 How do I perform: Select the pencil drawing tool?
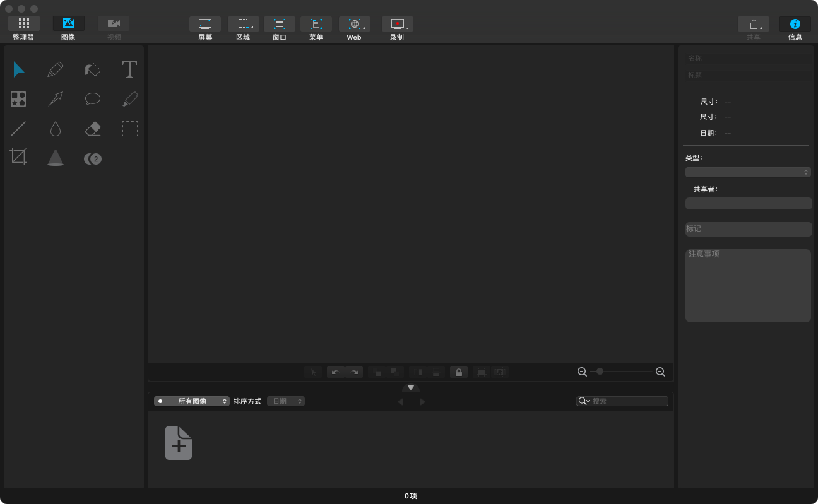(x=56, y=69)
